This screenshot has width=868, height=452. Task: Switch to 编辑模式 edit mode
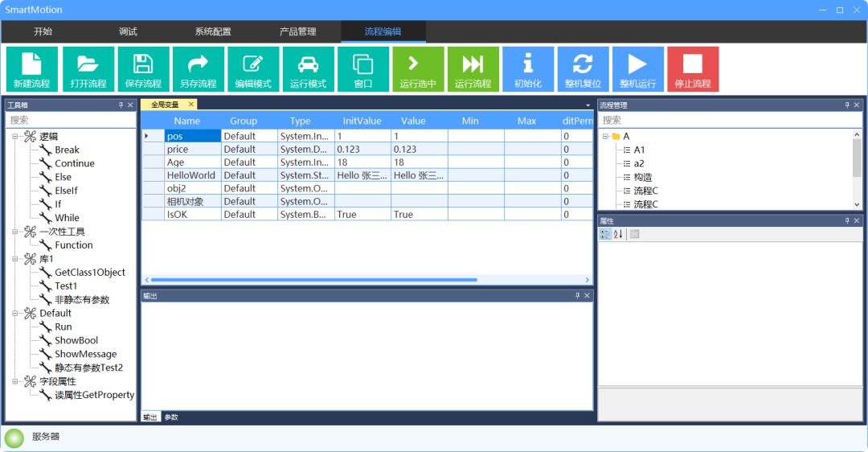click(x=253, y=68)
